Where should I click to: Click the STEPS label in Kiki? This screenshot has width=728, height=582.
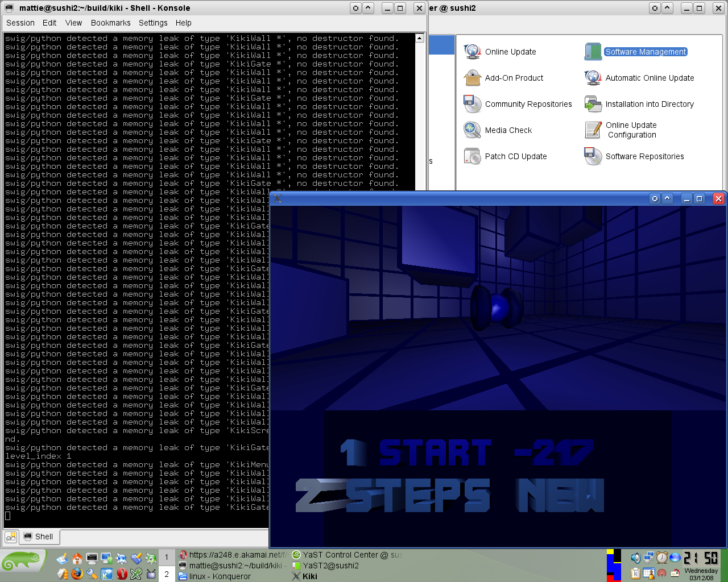click(418, 495)
